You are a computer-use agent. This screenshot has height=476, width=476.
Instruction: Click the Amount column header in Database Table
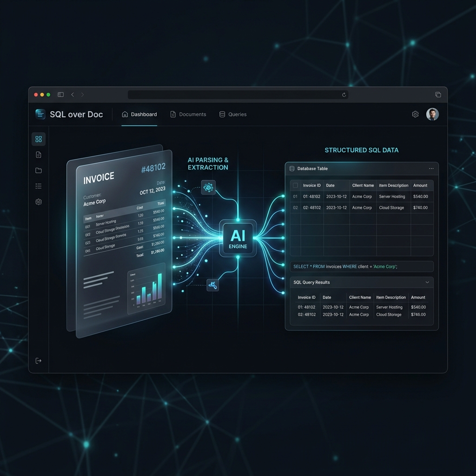(420, 185)
